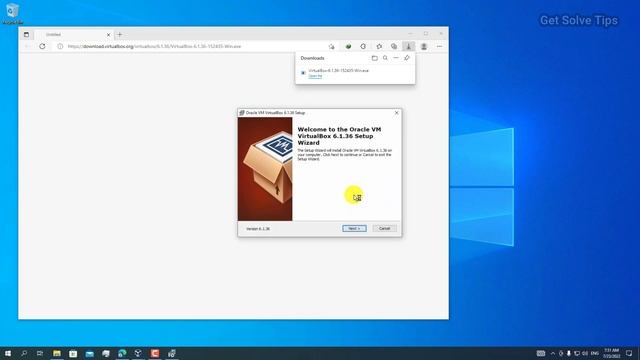This screenshot has width=640, height=360.
Task: Switch to Microsoft Edge in taskbar
Action: pos(122,353)
